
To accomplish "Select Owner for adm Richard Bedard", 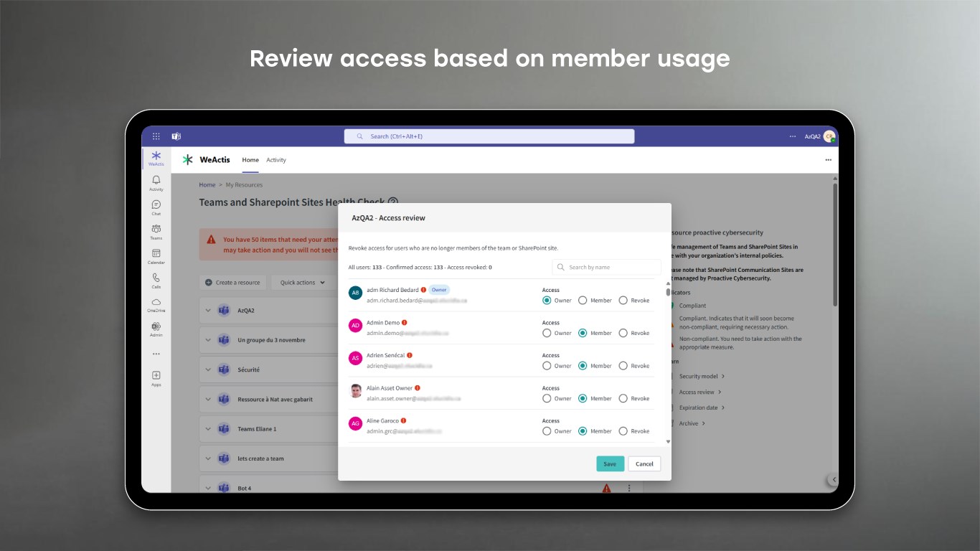I will 547,301.
